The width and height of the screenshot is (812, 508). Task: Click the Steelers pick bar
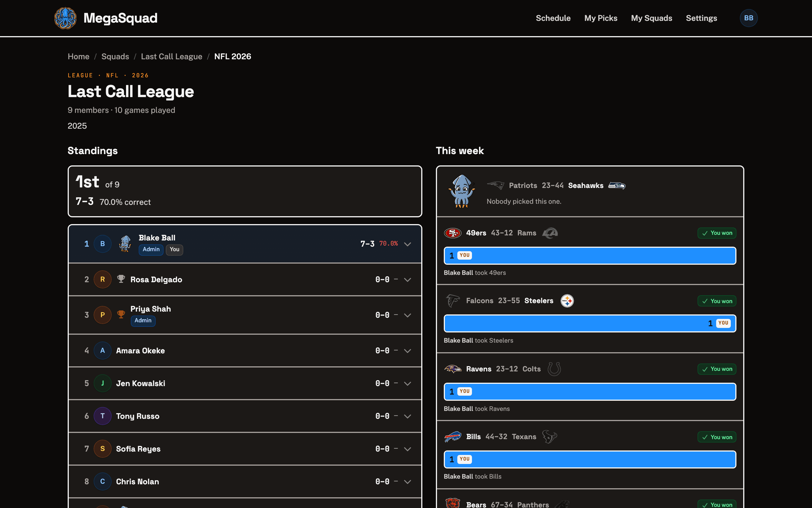click(590, 323)
